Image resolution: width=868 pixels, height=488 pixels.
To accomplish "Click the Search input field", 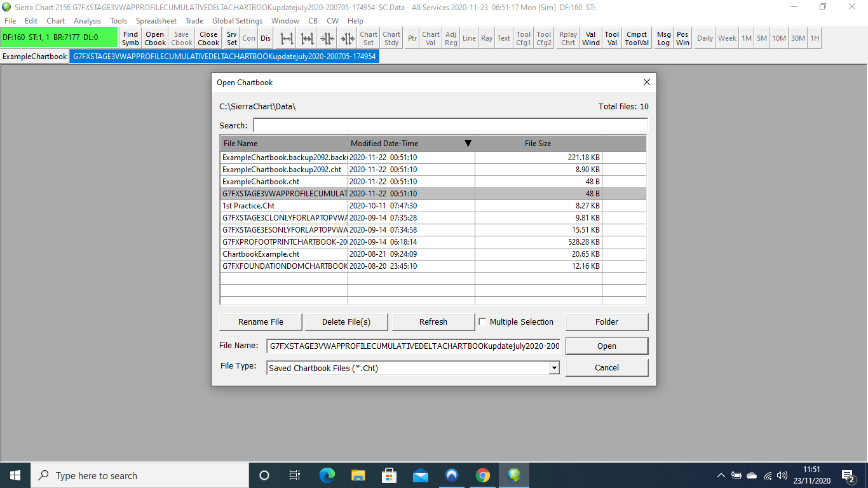I will pos(450,125).
